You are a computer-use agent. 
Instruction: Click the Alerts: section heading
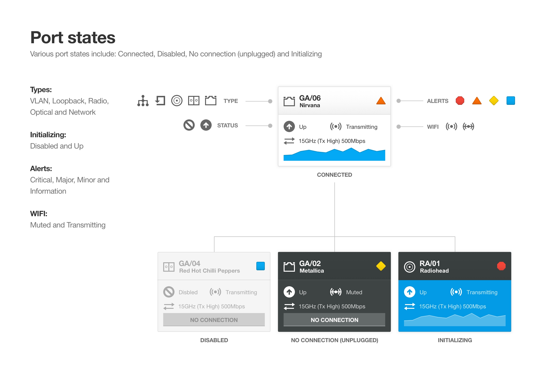click(41, 168)
